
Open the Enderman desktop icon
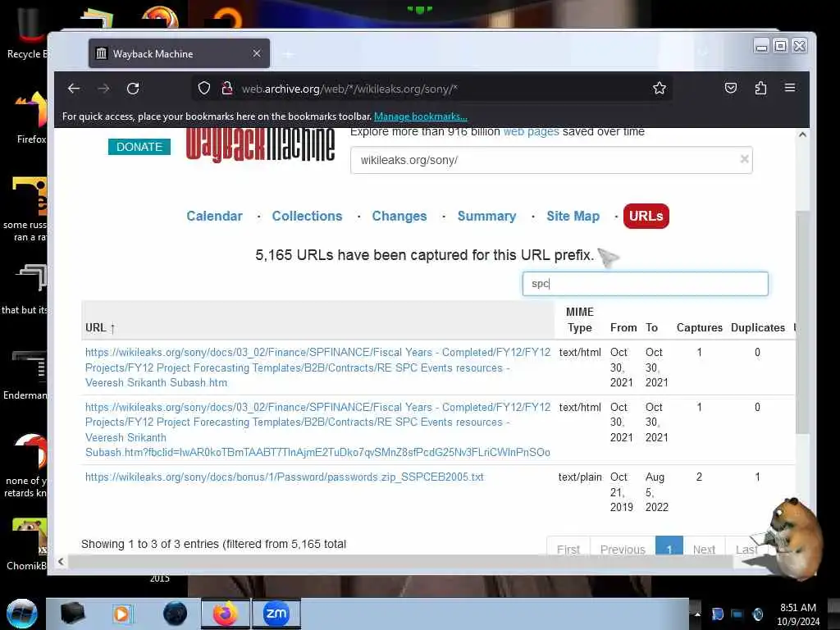pos(25,375)
